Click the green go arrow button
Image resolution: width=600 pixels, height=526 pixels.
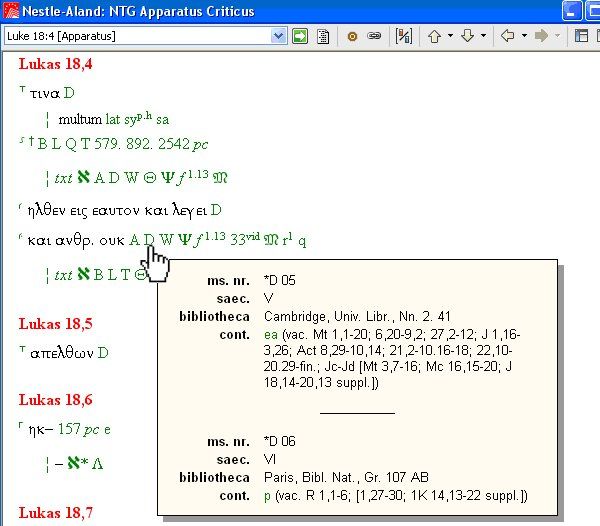pos(300,36)
